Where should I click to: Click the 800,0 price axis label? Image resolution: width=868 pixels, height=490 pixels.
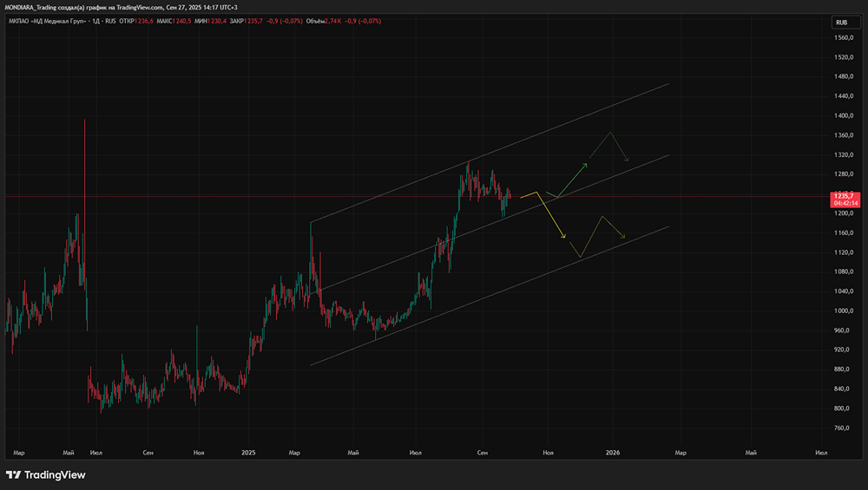pos(842,408)
